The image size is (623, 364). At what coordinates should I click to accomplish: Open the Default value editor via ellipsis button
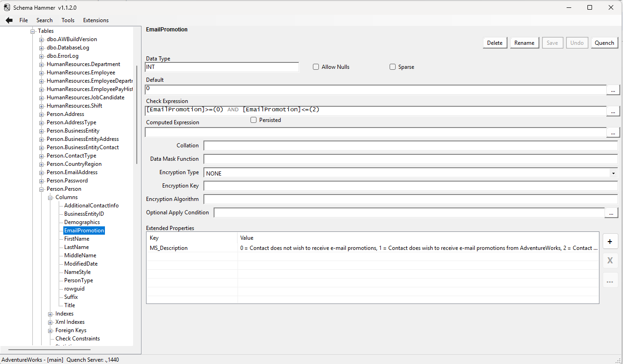coord(613,90)
